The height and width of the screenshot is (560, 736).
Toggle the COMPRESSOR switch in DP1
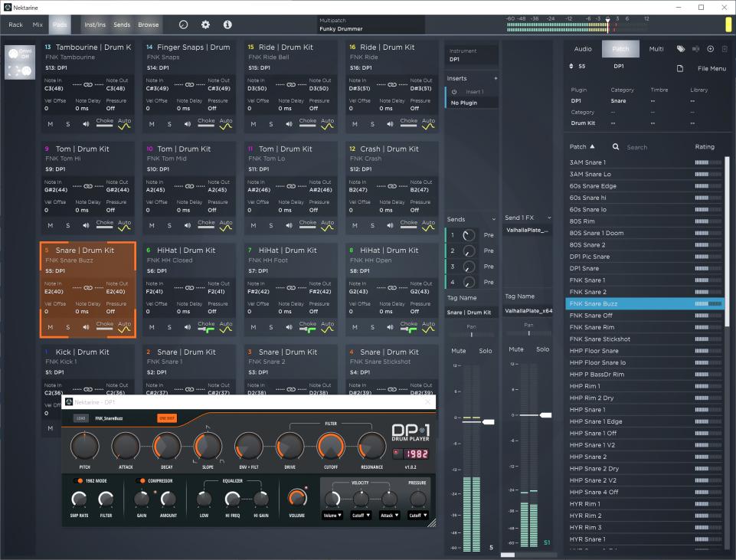tap(141, 480)
